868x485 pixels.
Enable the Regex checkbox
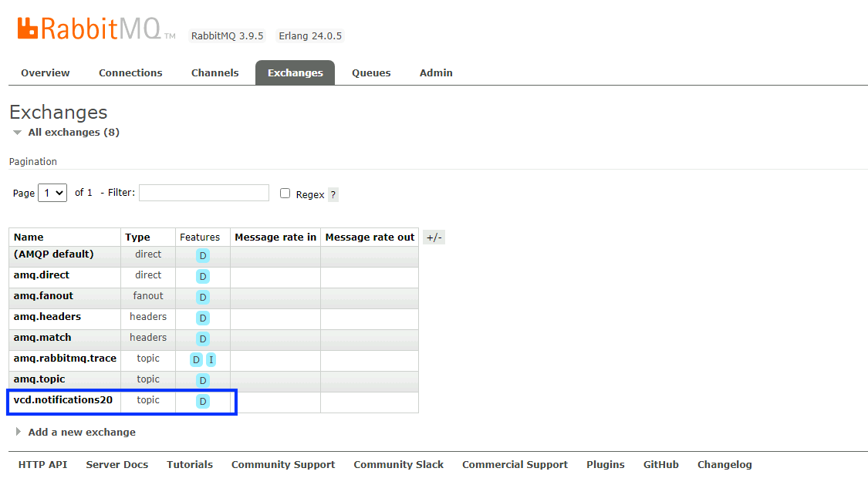[285, 194]
